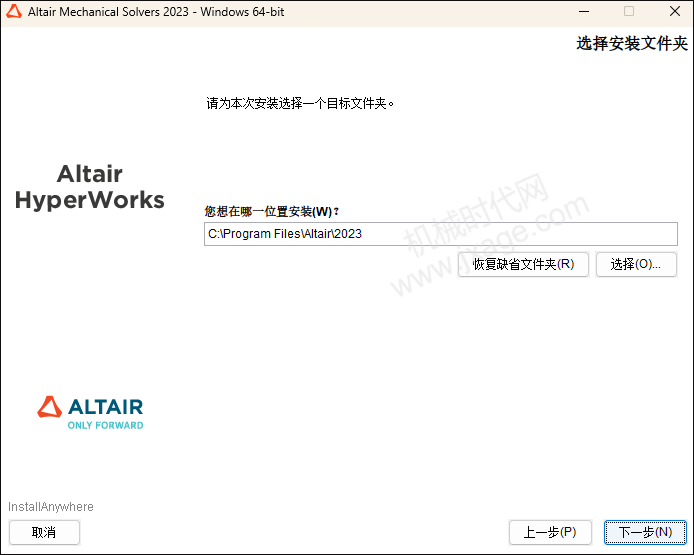The image size is (694, 555).
Task: Click the InstallAnywhere label
Action: (51, 506)
